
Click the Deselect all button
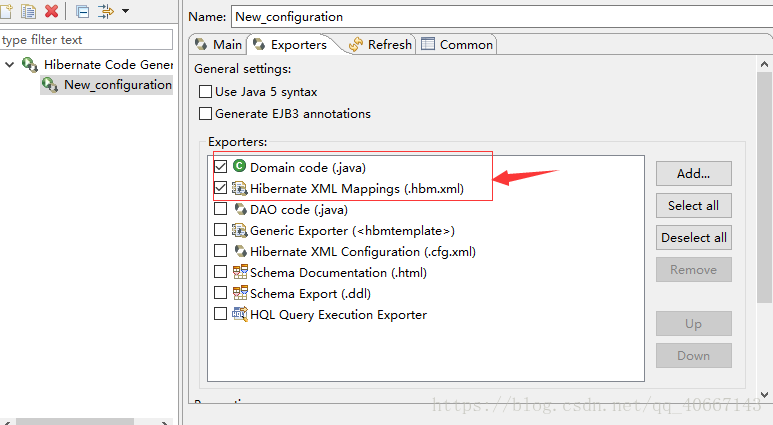[693, 238]
